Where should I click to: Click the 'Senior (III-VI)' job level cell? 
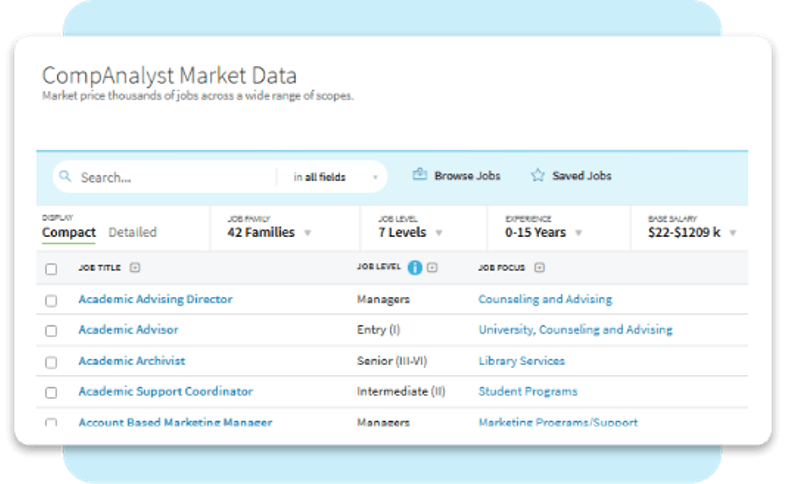tap(392, 361)
